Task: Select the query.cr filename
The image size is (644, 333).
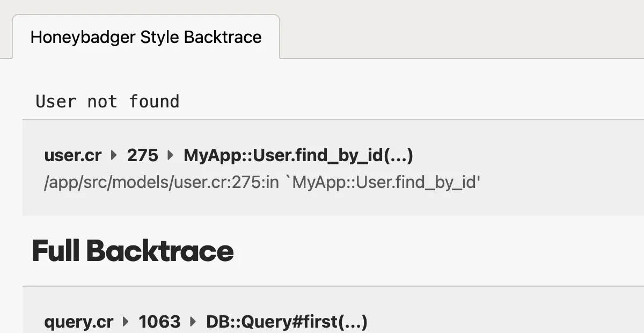Action: [78, 321]
